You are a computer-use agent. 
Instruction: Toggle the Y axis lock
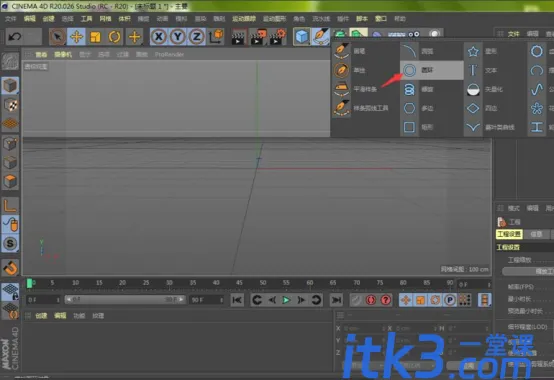pos(178,36)
